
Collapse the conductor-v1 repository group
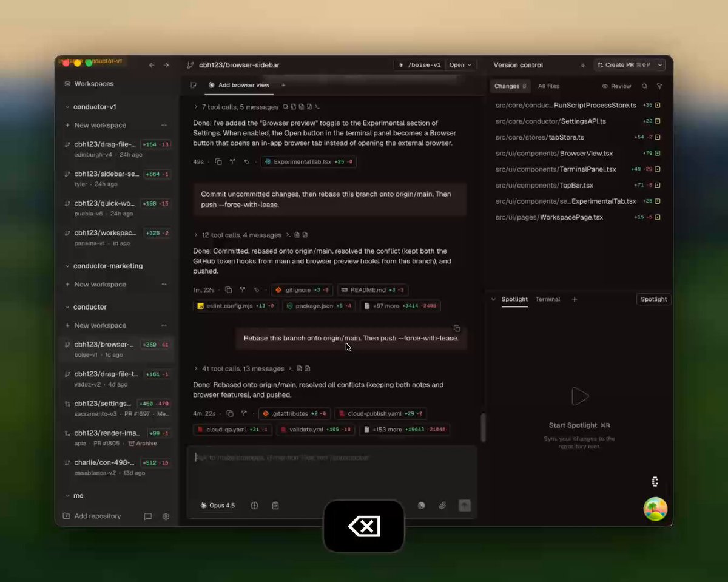point(67,107)
